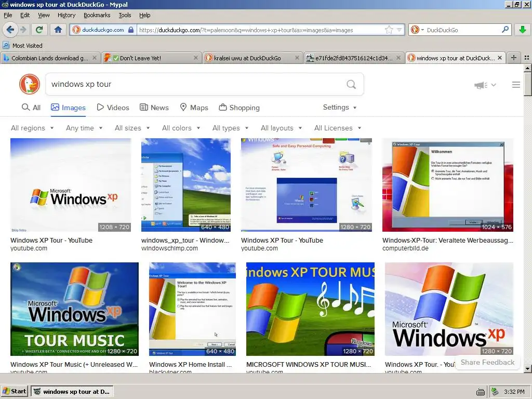Open the windowschimp.com Start menu thumbnail
This screenshot has height=399, width=532.
point(186,185)
